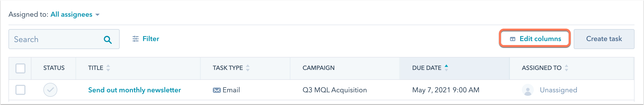
Task: Click the search magnifier icon
Action: pos(108,39)
